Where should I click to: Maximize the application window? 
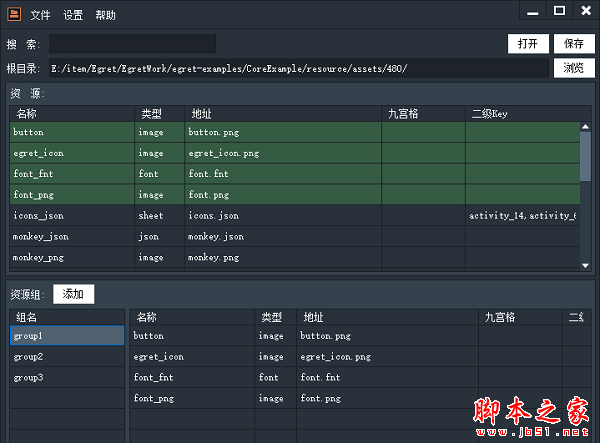click(559, 12)
